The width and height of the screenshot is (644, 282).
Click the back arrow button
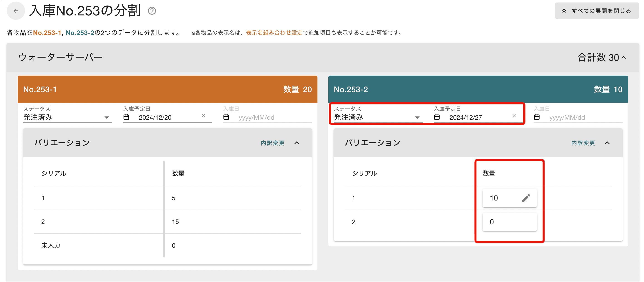(x=16, y=11)
